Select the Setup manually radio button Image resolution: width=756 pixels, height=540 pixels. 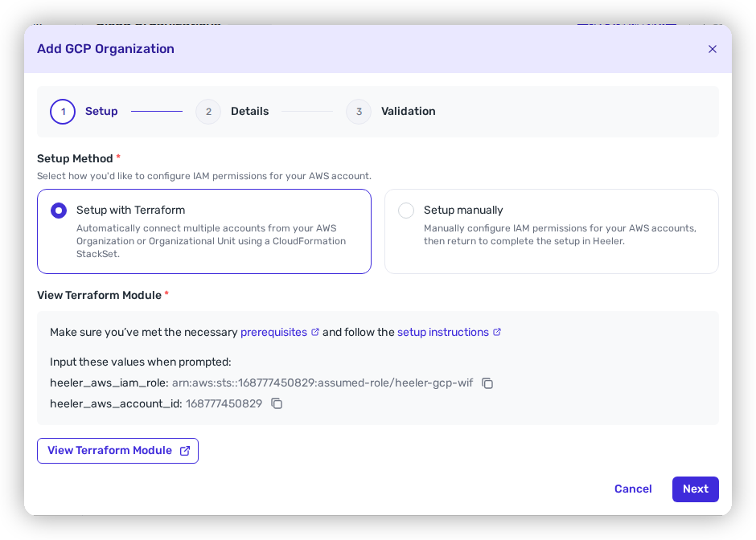(x=406, y=211)
